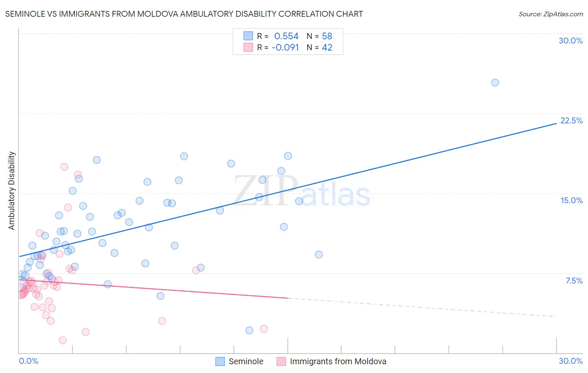This screenshot has width=588, height=373.
Task: Click the 22.5% y-axis tick label
Action: point(571,120)
